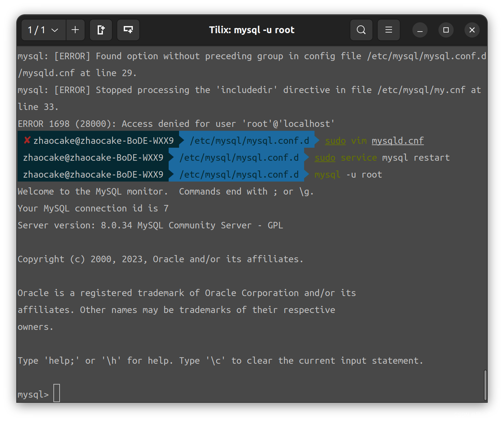Click the cursor at the mysql> prompt
The height and width of the screenshot is (421, 504).
[57, 393]
